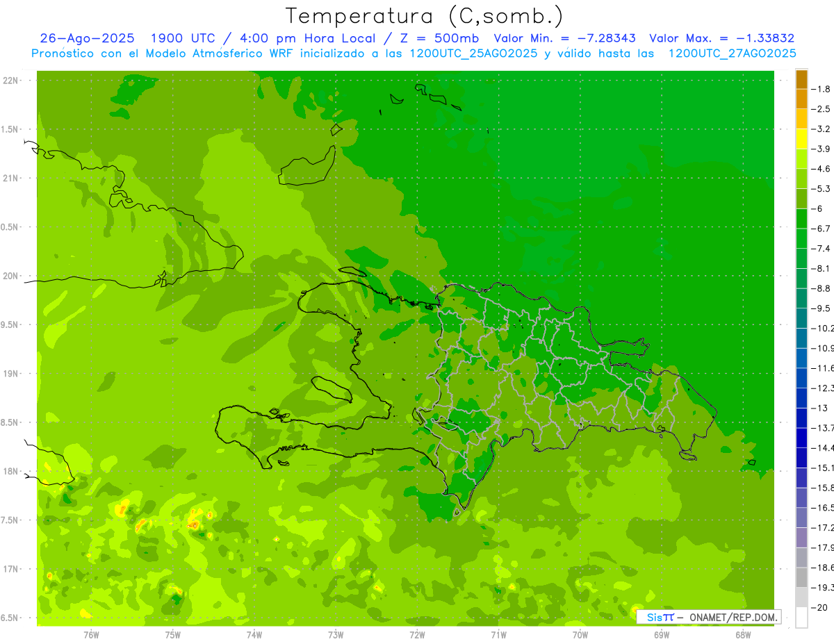Viewport: 834px width, 644px height.
Task: Click the yellow swatch between -3.2 and -3.9
Action: point(801,139)
